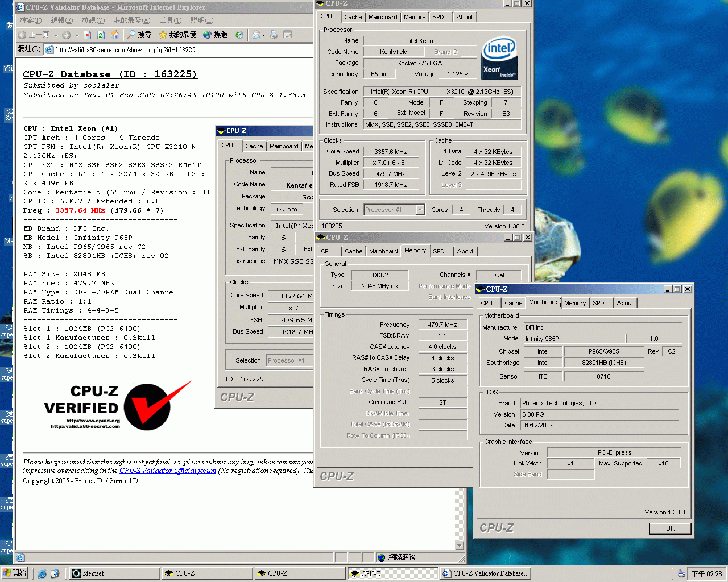Screen dimensions: 728x582
Task: Open Search (搜尋) in IE toolbar
Action: tap(139, 35)
